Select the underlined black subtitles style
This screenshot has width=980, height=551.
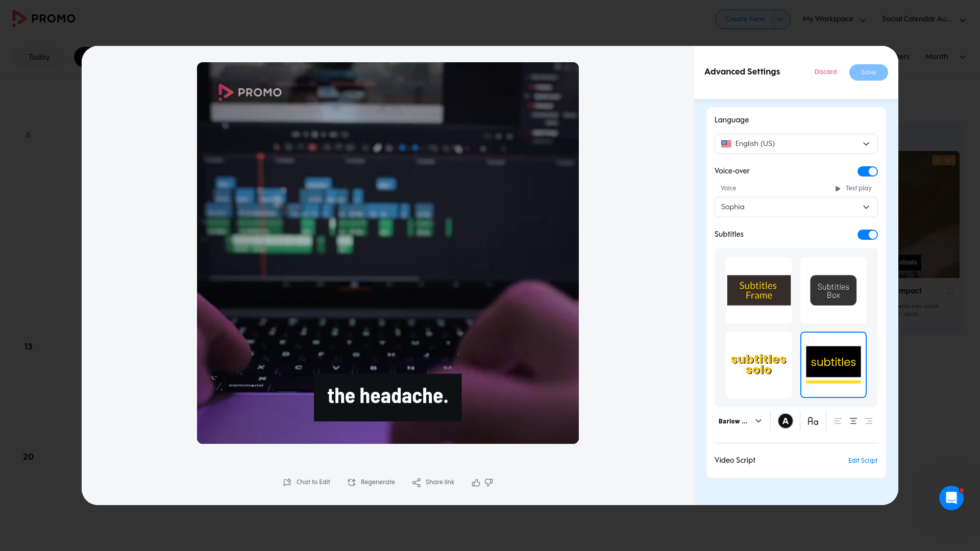(x=834, y=365)
